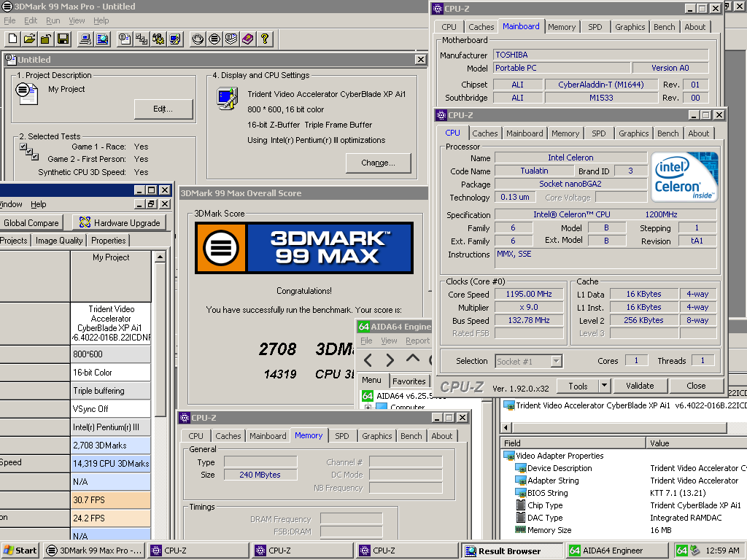Open the Help menu in Result Browser
Viewport: 747px width, 560px height.
(38, 204)
